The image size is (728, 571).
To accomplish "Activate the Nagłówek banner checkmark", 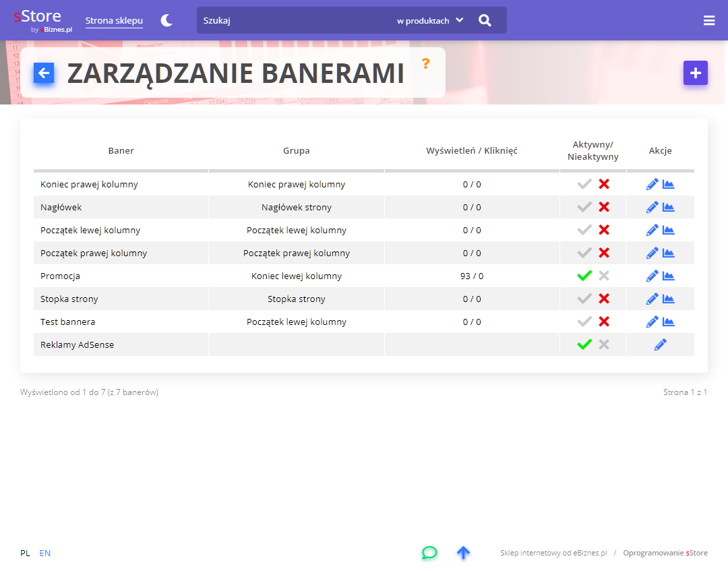I will tap(584, 207).
